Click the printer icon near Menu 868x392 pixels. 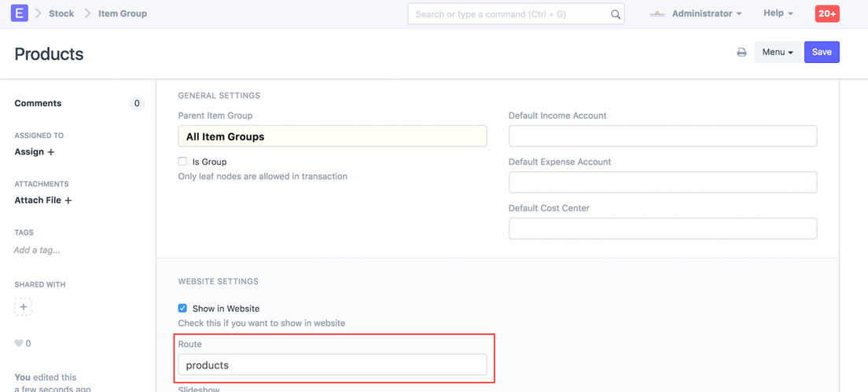(x=741, y=52)
